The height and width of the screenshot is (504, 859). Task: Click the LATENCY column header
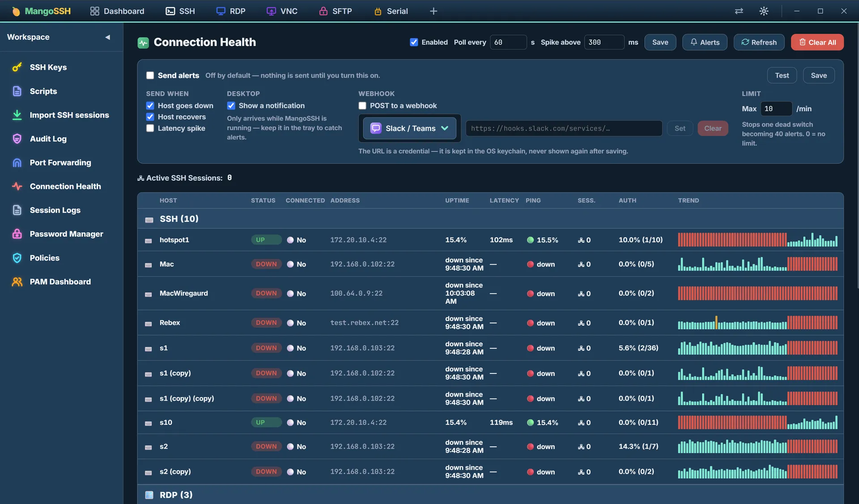point(504,200)
